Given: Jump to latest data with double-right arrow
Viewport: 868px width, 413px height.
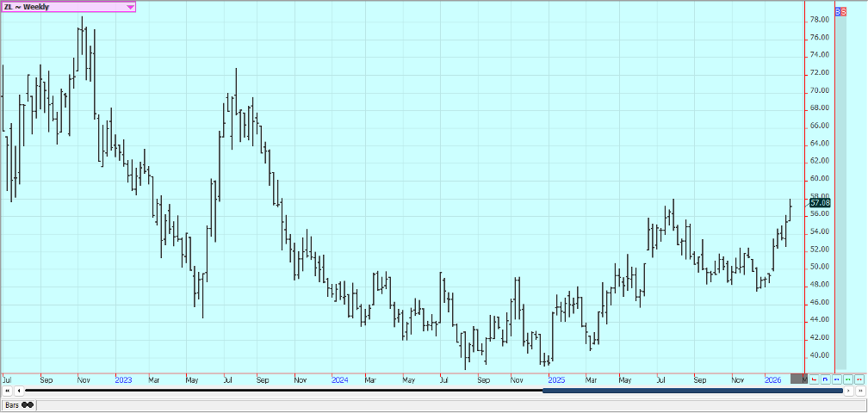Looking at the screenshot, I should pyautogui.click(x=859, y=391).
